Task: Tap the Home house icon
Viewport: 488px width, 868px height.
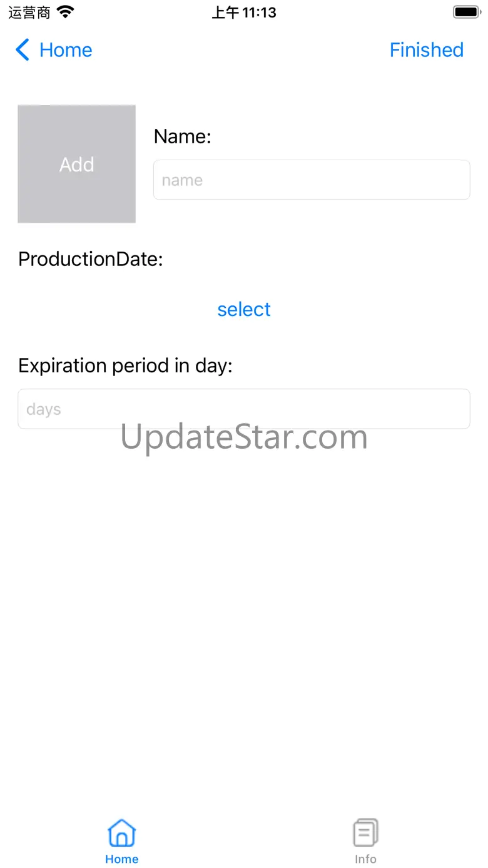Action: point(121,833)
